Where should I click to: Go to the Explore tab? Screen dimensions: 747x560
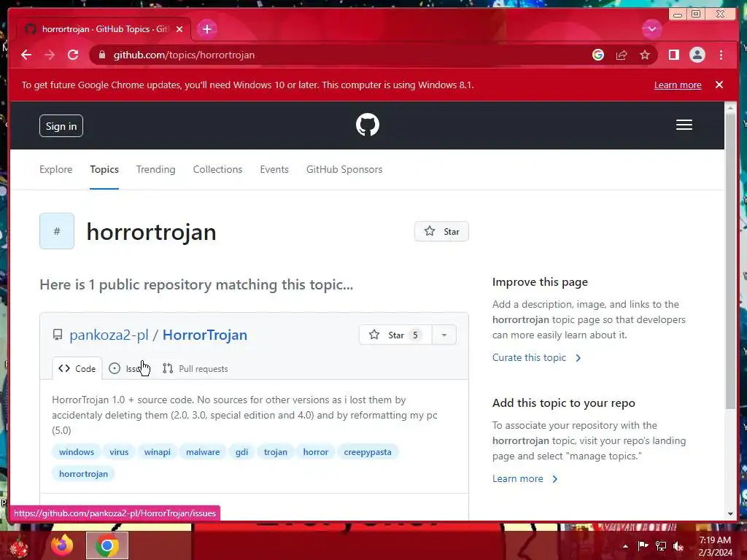point(55,169)
